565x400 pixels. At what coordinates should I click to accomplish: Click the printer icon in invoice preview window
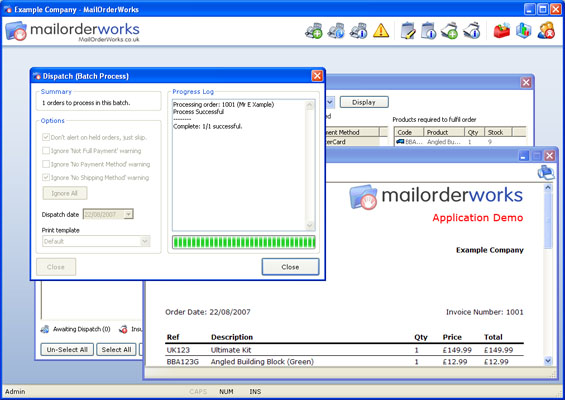click(x=546, y=172)
